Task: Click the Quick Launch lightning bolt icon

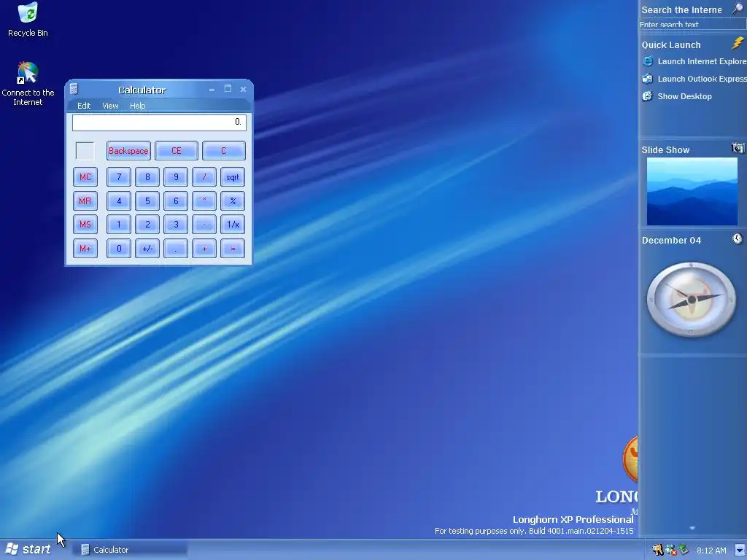Action: tap(738, 43)
